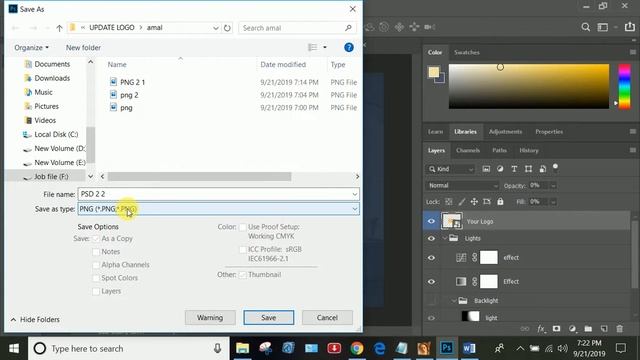
Task: Add layer style fx icon
Action: [x=541, y=329]
